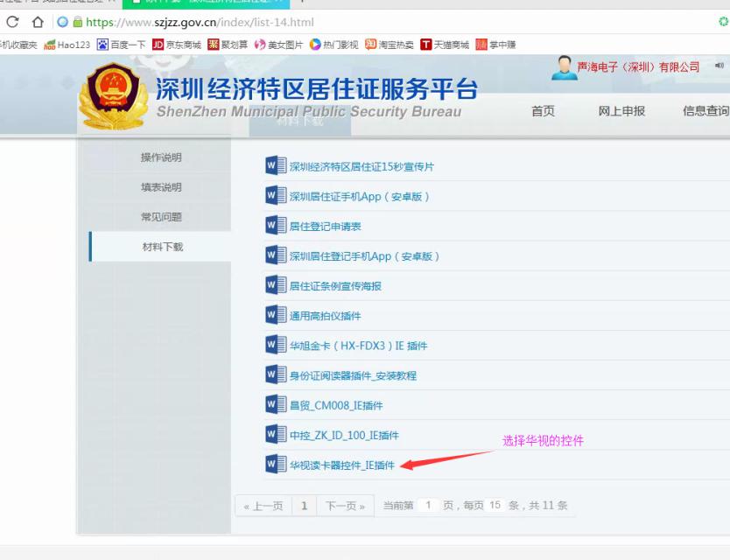730x560 pixels.
Task: Click the speaker icon at the top right
Action: pos(719,66)
